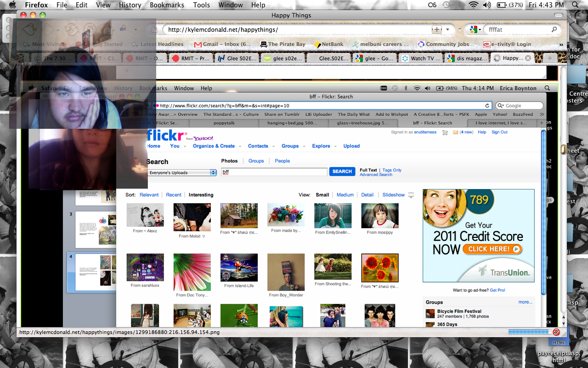This screenshot has width=588, height=368.
Task: Switch the view to Medium thumbnails
Action: coord(345,195)
